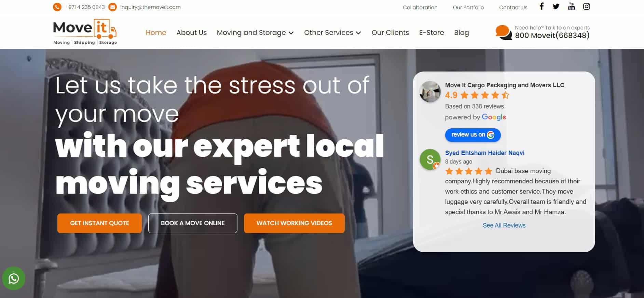Expand the Other Services dropdown

(332, 33)
